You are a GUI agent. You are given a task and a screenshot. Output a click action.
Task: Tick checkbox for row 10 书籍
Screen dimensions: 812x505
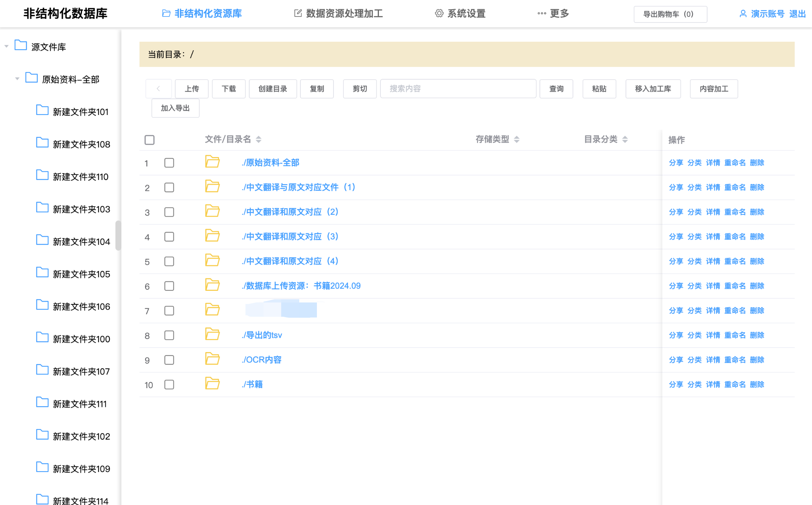[169, 384]
